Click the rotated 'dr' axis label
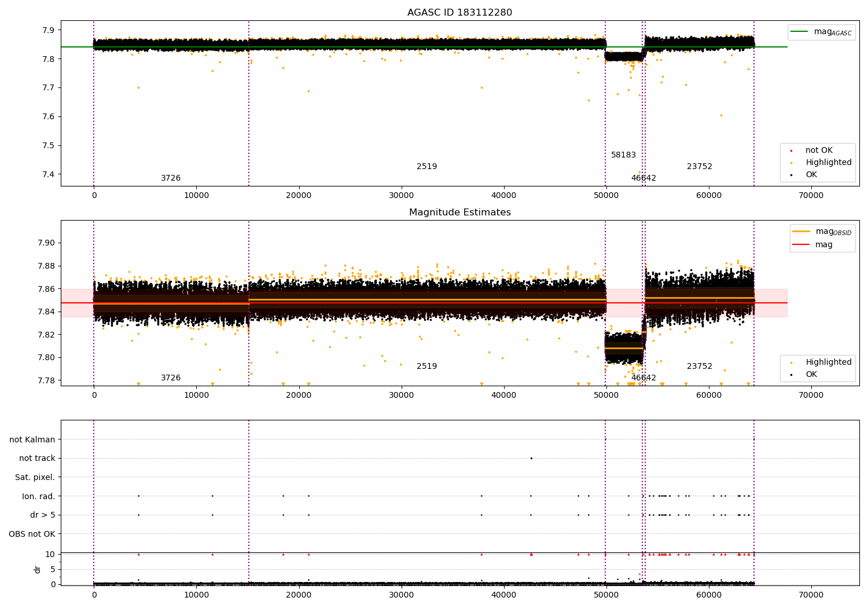Image resolution: width=868 pixels, height=608 pixels. [38, 569]
